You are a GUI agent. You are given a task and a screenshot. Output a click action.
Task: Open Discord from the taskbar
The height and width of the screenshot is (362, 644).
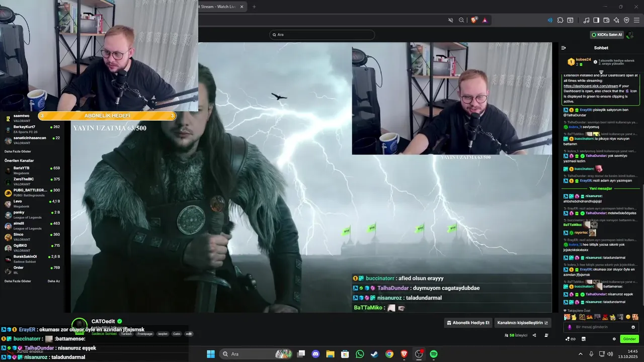pos(315,354)
